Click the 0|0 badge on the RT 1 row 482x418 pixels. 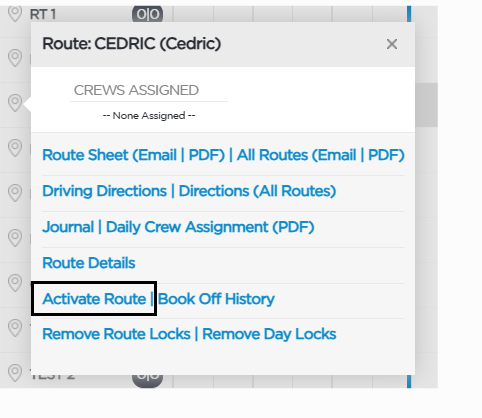(x=147, y=14)
